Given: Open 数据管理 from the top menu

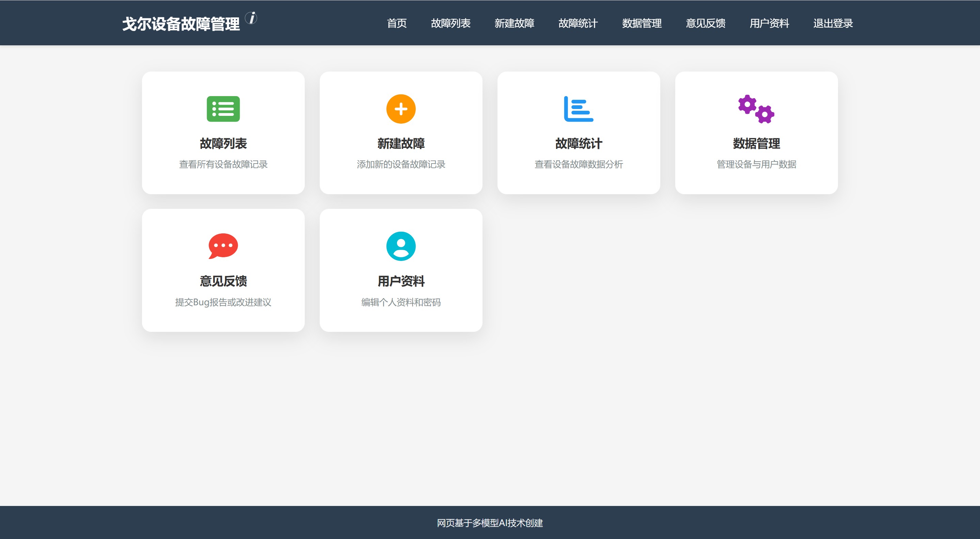Looking at the screenshot, I should (x=642, y=24).
